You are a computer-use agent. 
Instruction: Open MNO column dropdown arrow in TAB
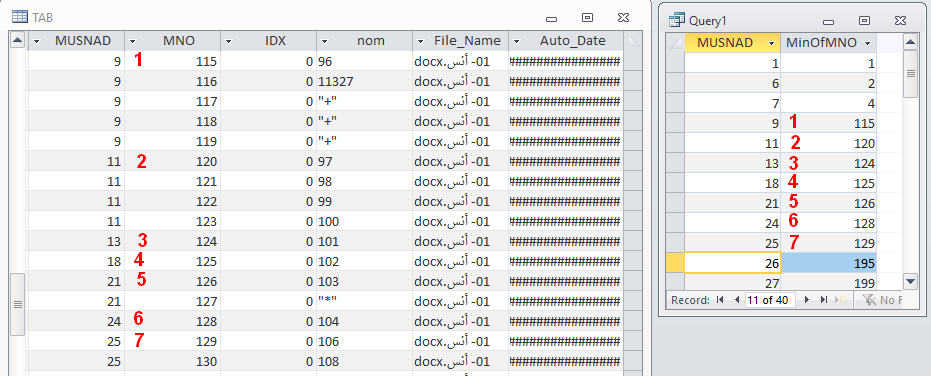tap(132, 42)
